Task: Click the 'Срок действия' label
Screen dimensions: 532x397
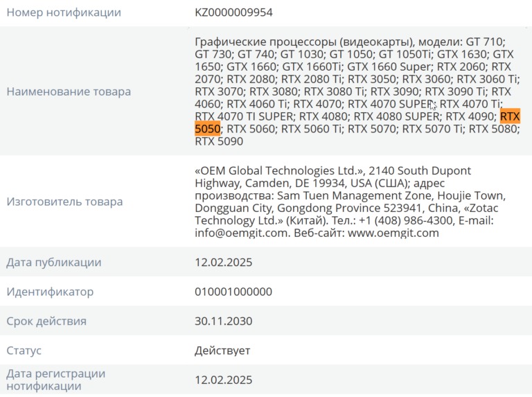Action: pyautogui.click(x=46, y=321)
